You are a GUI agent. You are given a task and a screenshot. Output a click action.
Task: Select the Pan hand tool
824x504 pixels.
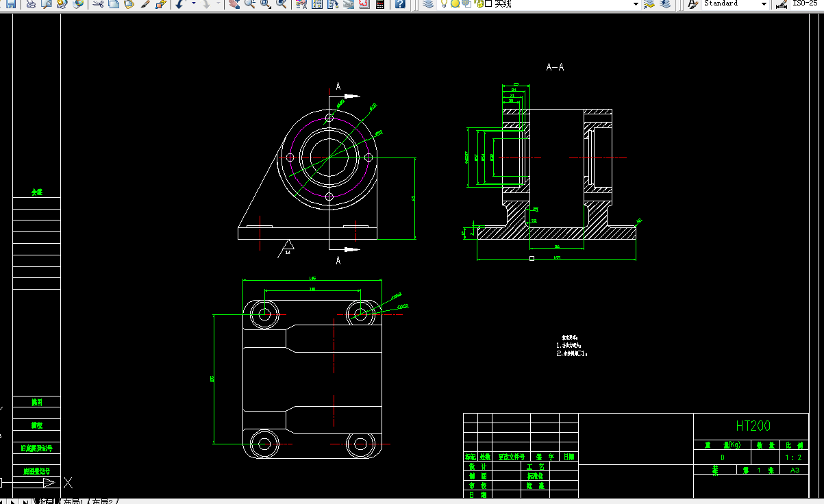tap(234, 4)
